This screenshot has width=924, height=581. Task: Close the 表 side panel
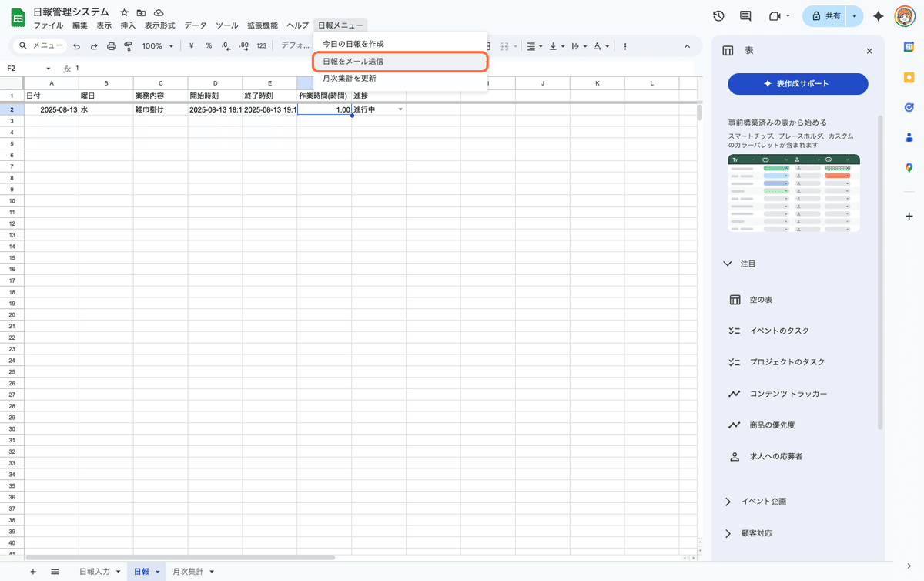(869, 51)
